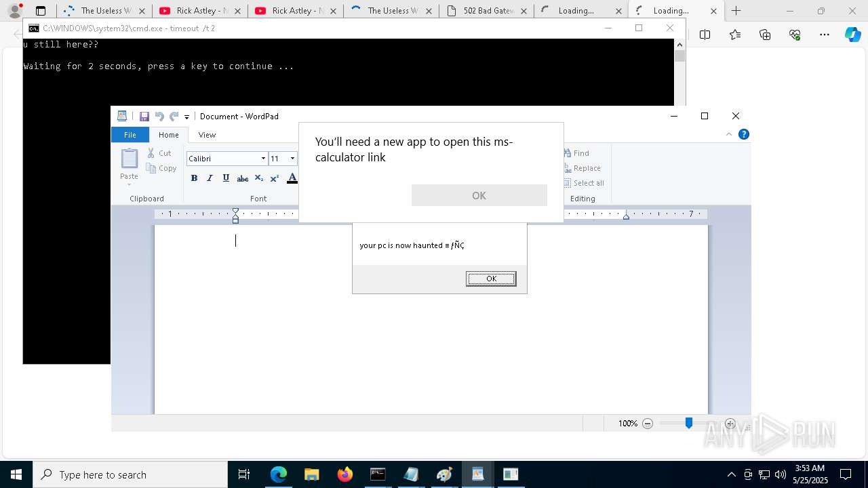Screen dimensions: 868x488
Task: Move the WordPad zoom slider handle
Action: [688, 423]
